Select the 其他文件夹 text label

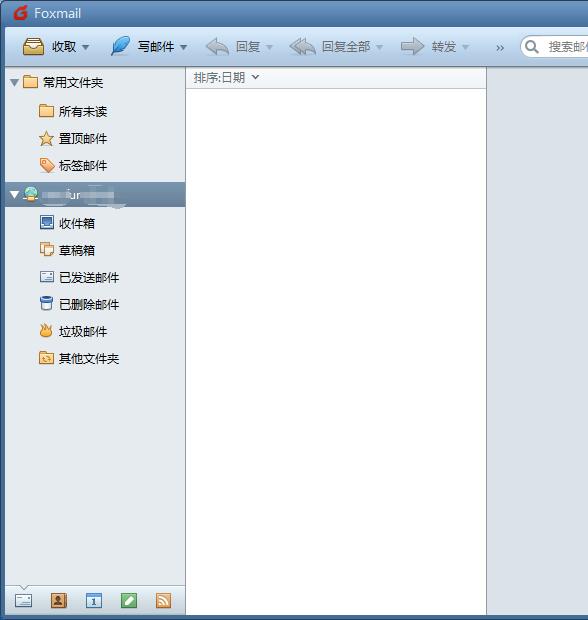(x=89, y=359)
